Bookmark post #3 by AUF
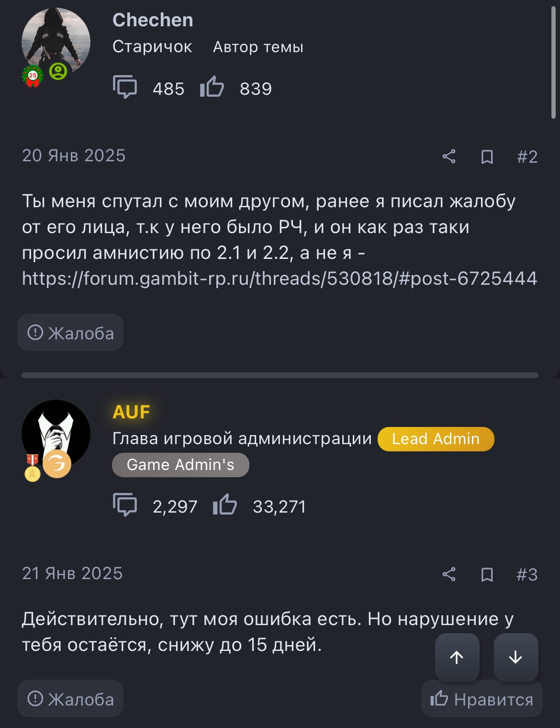This screenshot has height=728, width=560. [487, 574]
